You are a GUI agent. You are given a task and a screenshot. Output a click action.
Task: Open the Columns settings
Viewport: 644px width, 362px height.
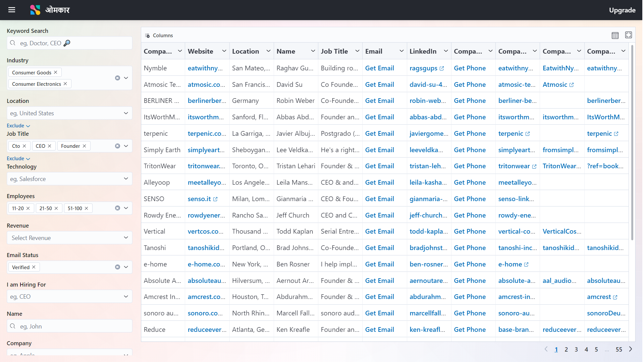pyautogui.click(x=159, y=35)
